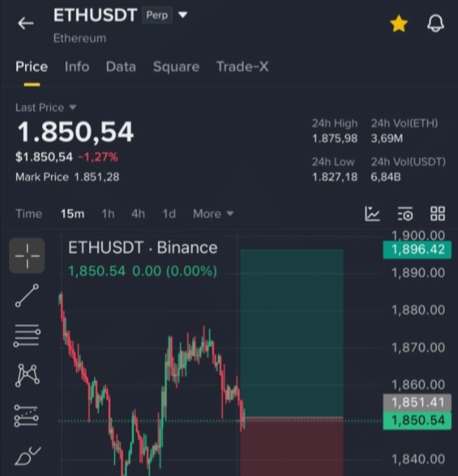This screenshot has height=476, width=458.
Task: Click the 24h Vol(USDT) value 6,84B
Action: click(x=386, y=177)
